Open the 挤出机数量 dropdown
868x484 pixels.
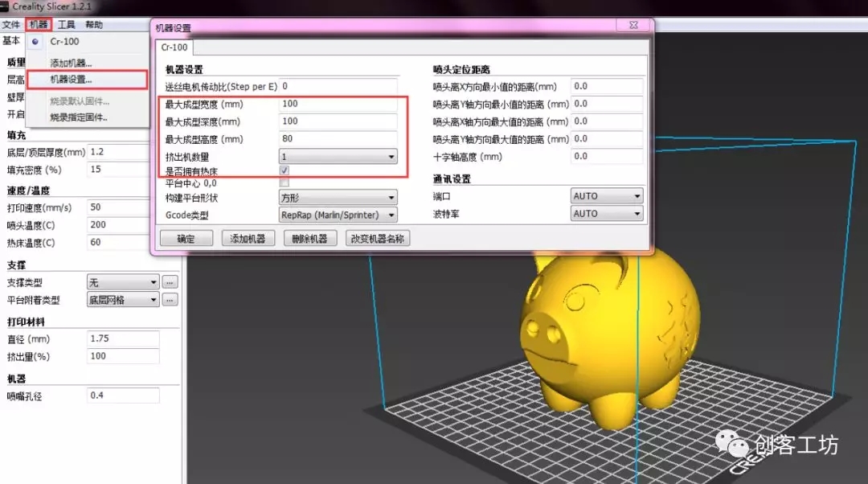click(x=338, y=157)
